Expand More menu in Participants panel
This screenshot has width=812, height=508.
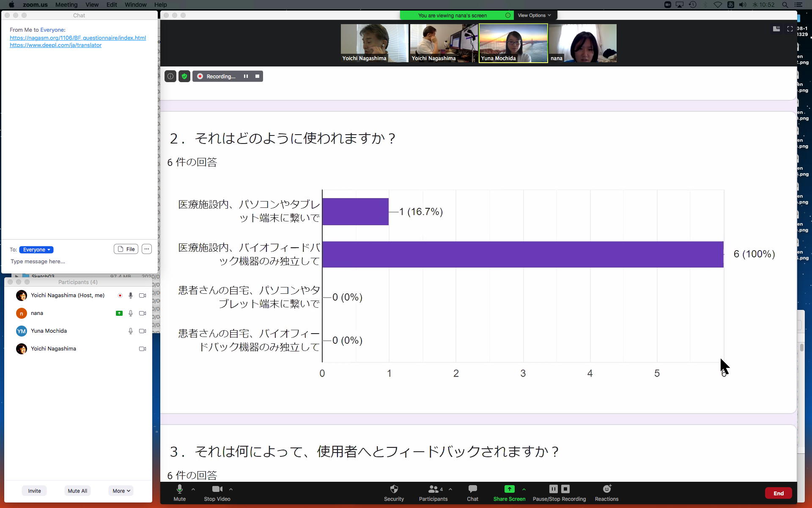click(x=121, y=491)
